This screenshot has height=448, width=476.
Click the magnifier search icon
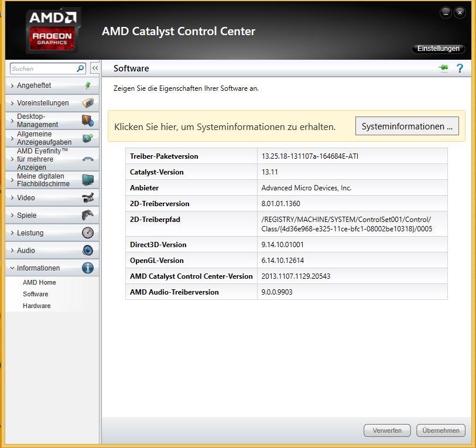(x=80, y=69)
